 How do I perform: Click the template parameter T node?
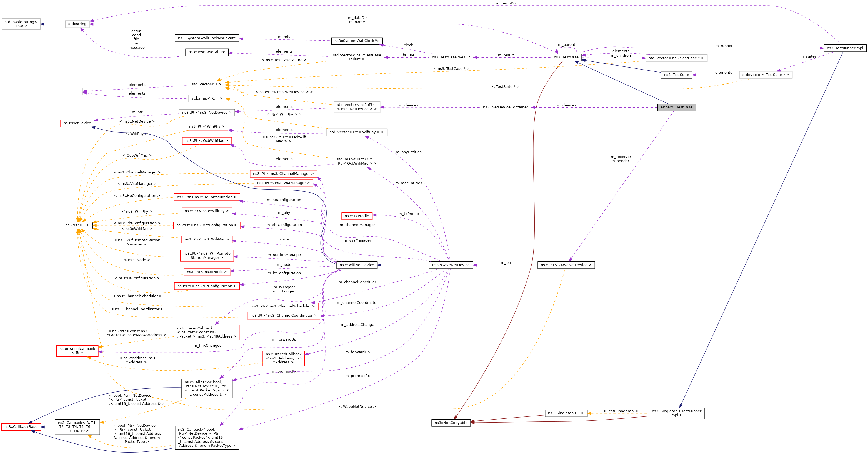(x=77, y=92)
